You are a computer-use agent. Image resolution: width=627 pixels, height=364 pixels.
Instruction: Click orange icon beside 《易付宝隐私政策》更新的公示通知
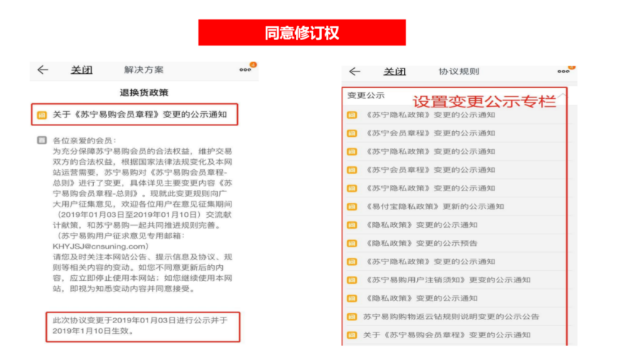pyautogui.click(x=352, y=206)
